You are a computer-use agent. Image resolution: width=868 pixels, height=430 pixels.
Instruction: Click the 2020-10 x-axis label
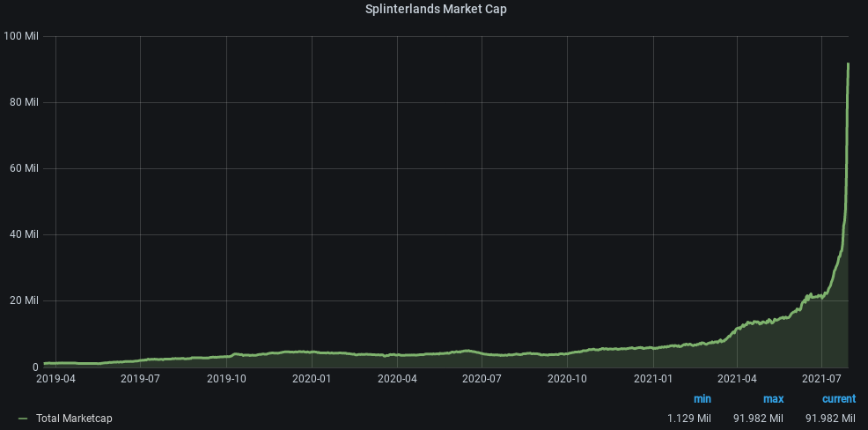[x=568, y=379]
